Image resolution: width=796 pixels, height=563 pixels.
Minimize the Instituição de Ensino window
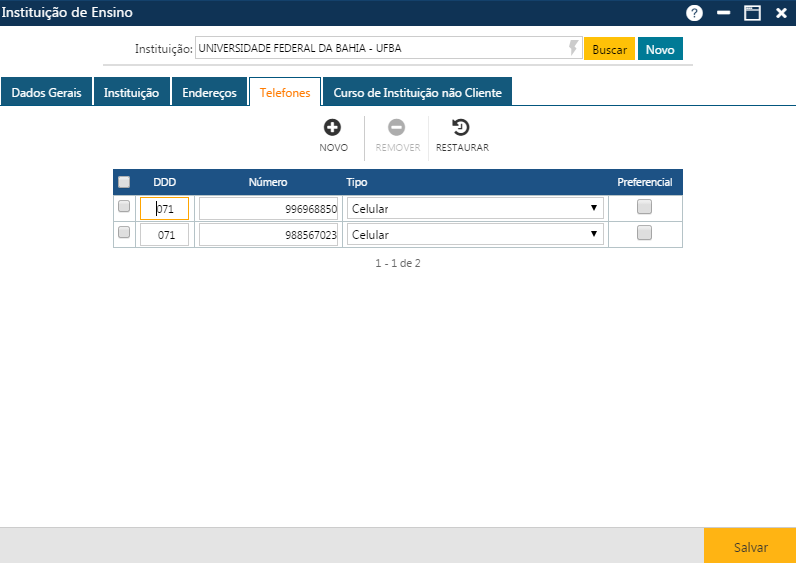point(723,13)
